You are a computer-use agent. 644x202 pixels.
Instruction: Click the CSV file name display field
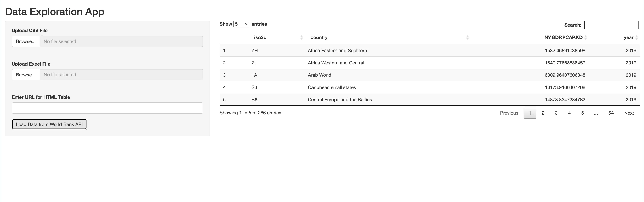121,41
